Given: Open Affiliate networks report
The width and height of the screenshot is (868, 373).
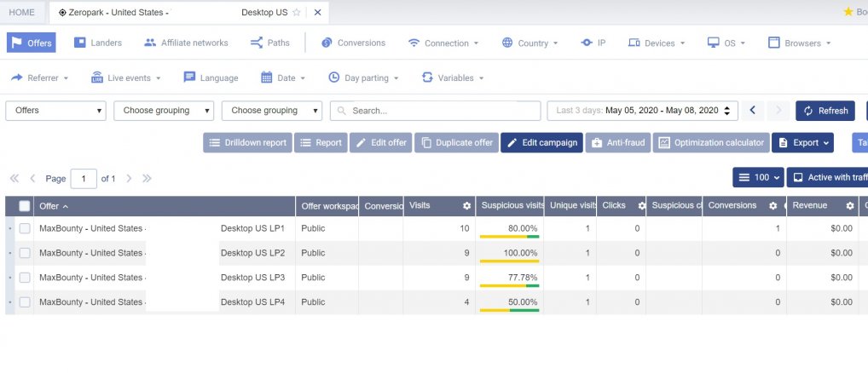Looking at the screenshot, I should click(185, 43).
